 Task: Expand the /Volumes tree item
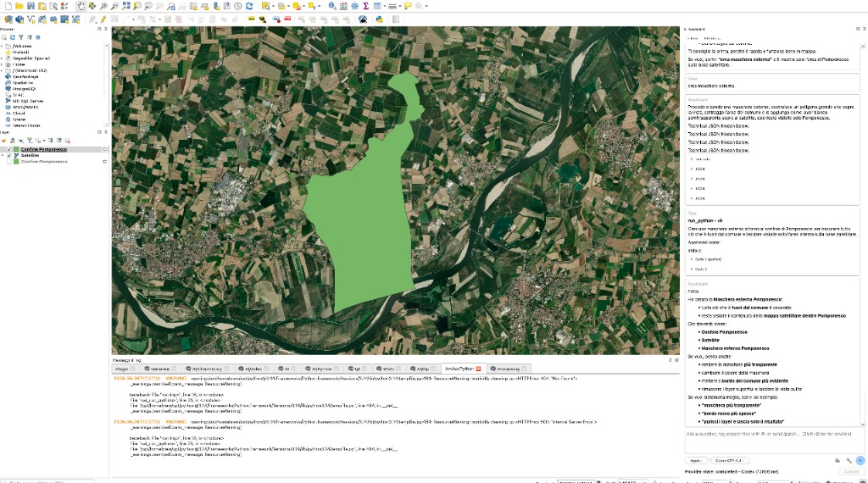[x=3, y=47]
